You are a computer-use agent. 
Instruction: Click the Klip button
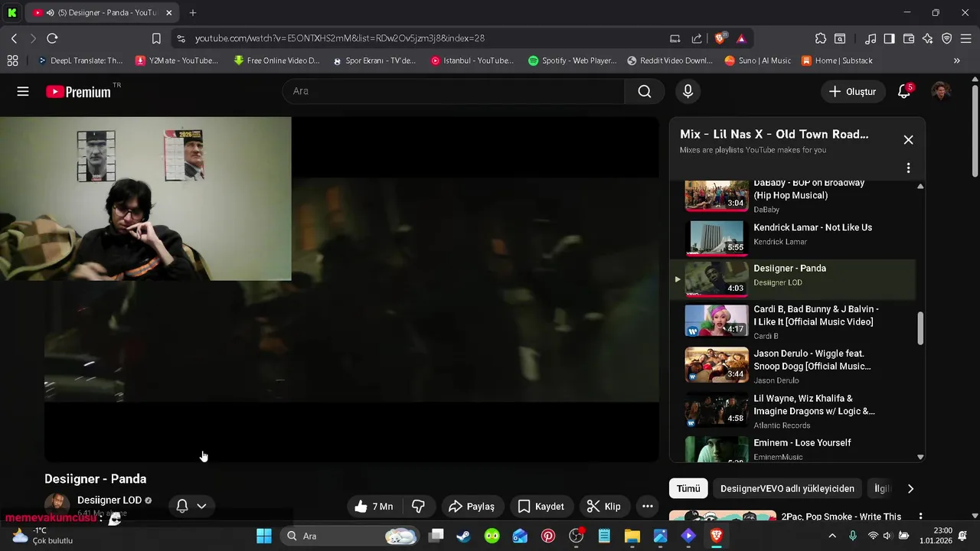(x=604, y=506)
